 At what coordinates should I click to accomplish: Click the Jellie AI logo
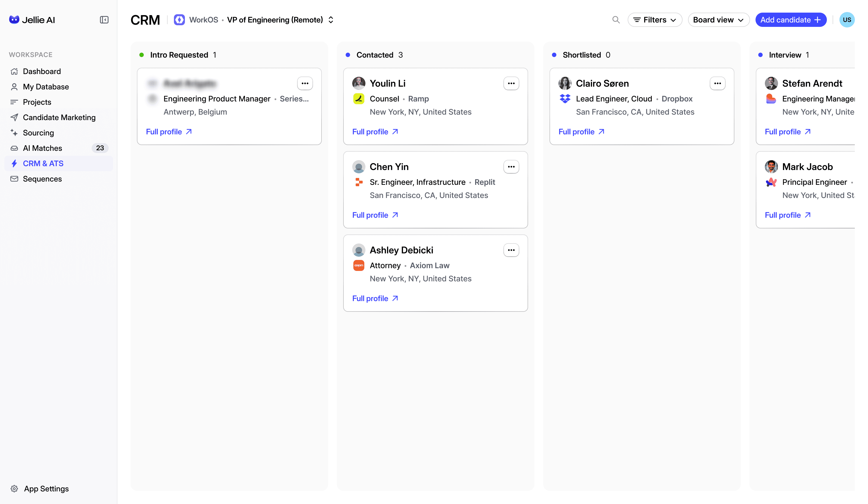tap(32, 20)
